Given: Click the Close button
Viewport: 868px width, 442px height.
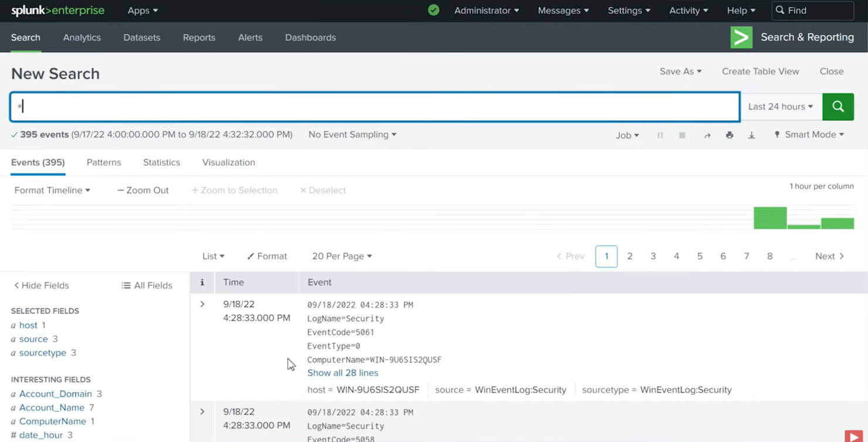Looking at the screenshot, I should (832, 72).
